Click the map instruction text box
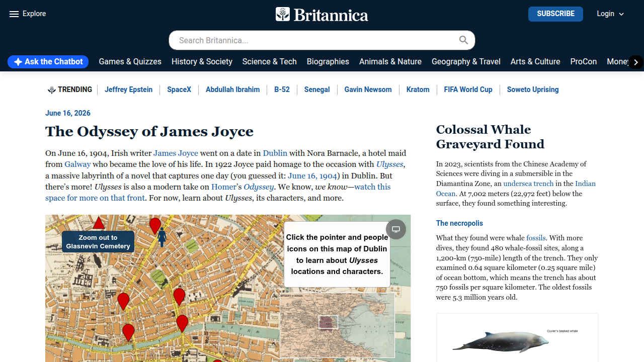Image resolution: width=644 pixels, height=362 pixels. click(337, 254)
